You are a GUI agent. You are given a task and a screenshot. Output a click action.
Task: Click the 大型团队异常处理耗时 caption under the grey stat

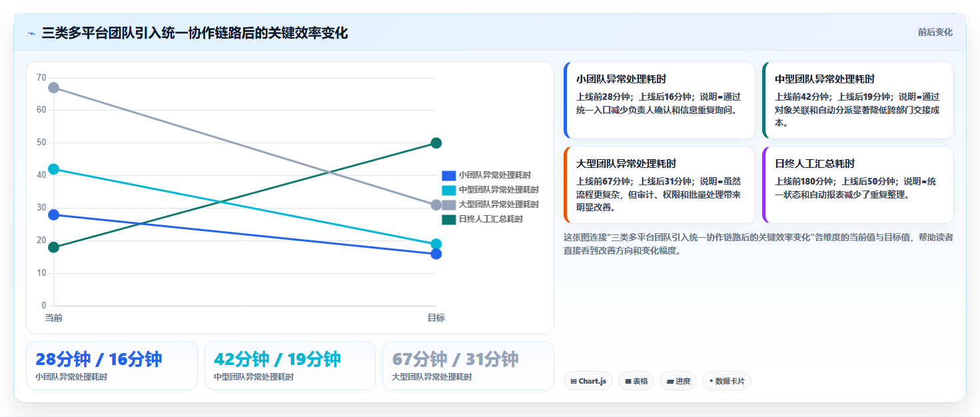click(432, 377)
